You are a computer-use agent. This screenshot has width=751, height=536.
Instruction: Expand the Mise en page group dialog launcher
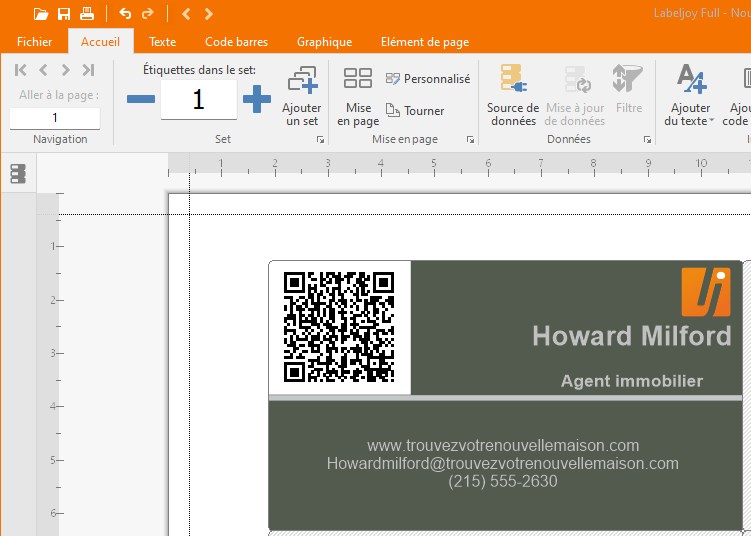[470, 140]
